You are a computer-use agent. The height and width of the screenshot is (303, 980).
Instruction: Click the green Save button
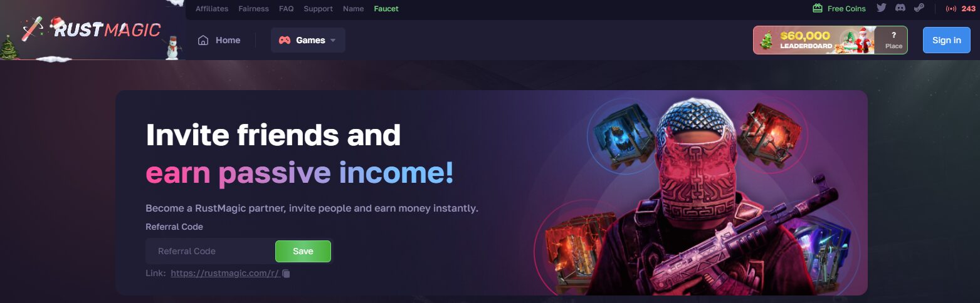pos(303,251)
